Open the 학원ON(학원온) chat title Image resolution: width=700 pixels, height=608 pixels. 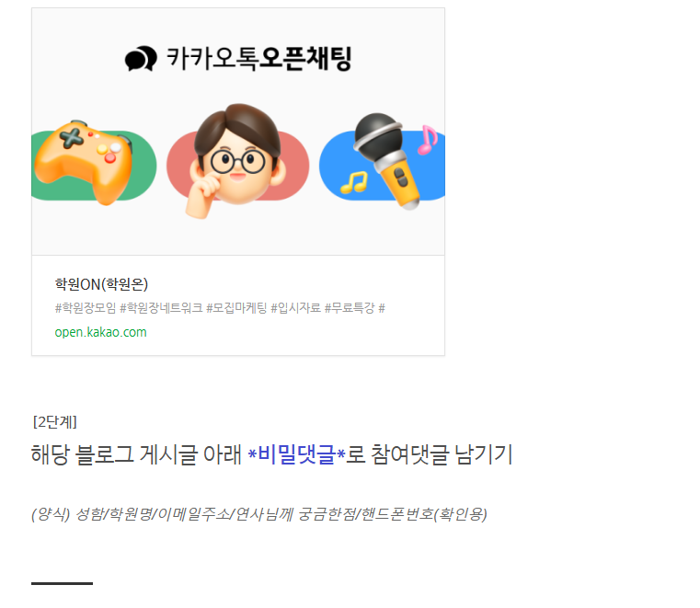pos(101,284)
